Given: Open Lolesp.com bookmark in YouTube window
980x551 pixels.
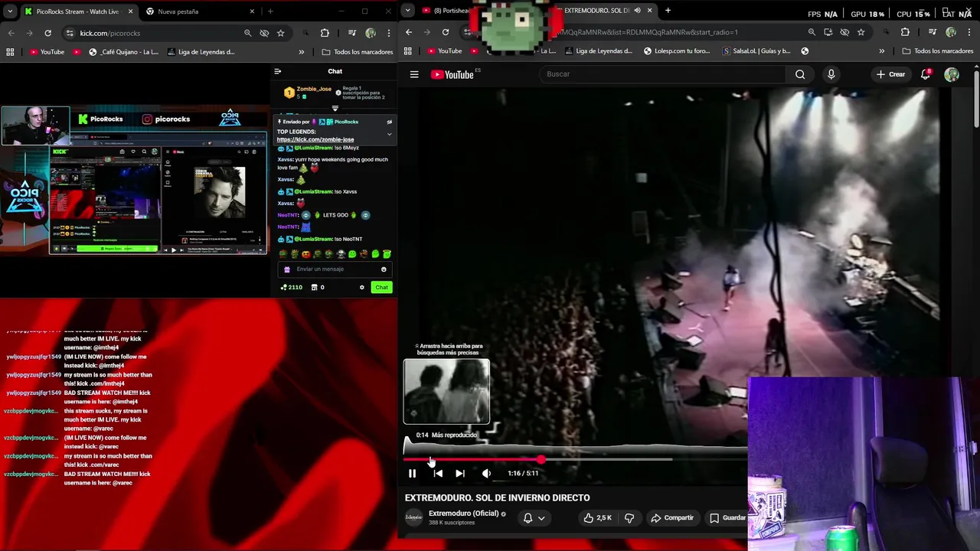Looking at the screenshot, I should 677,51.
